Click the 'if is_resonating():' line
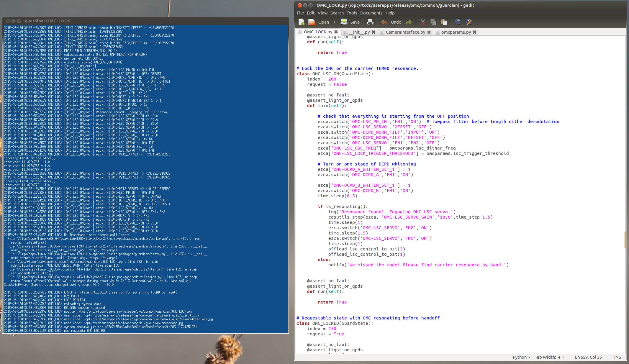 pos(343,206)
